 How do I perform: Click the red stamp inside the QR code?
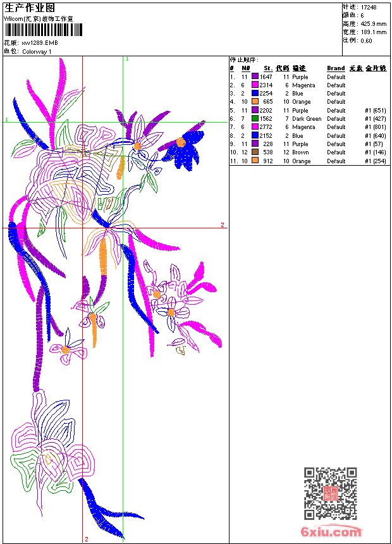331,494
